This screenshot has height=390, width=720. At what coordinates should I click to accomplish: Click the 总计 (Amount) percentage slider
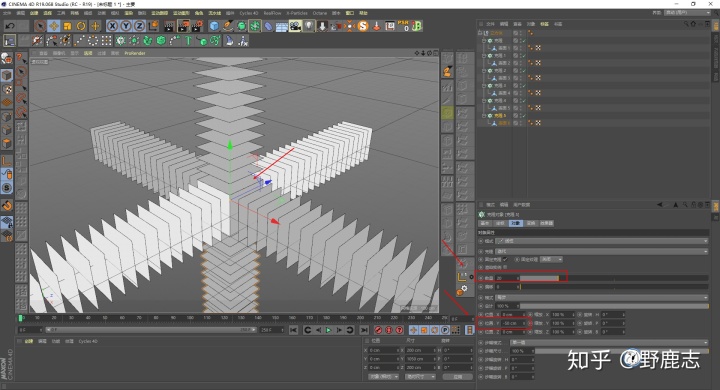point(613,306)
